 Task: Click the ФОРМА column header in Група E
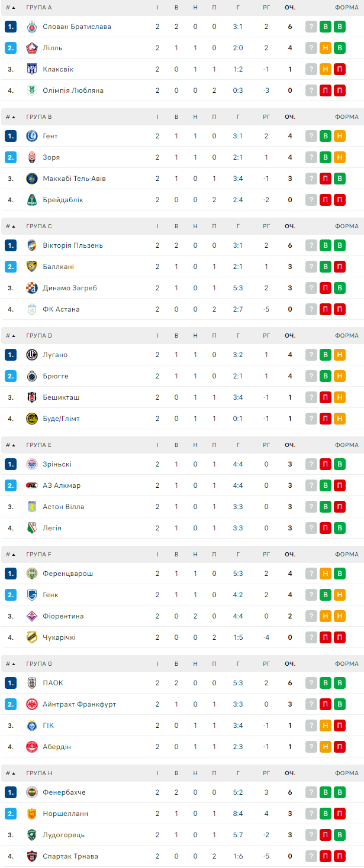[x=346, y=445]
